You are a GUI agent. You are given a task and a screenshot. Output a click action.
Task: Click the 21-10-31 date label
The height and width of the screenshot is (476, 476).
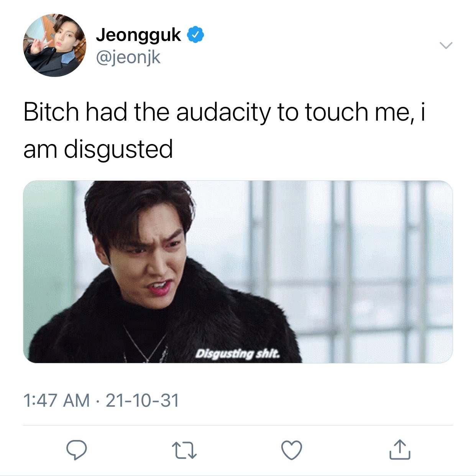[x=143, y=401]
